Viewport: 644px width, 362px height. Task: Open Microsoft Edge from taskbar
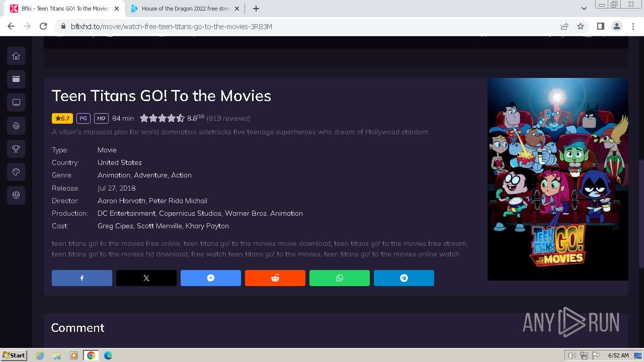pyautogui.click(x=108, y=355)
